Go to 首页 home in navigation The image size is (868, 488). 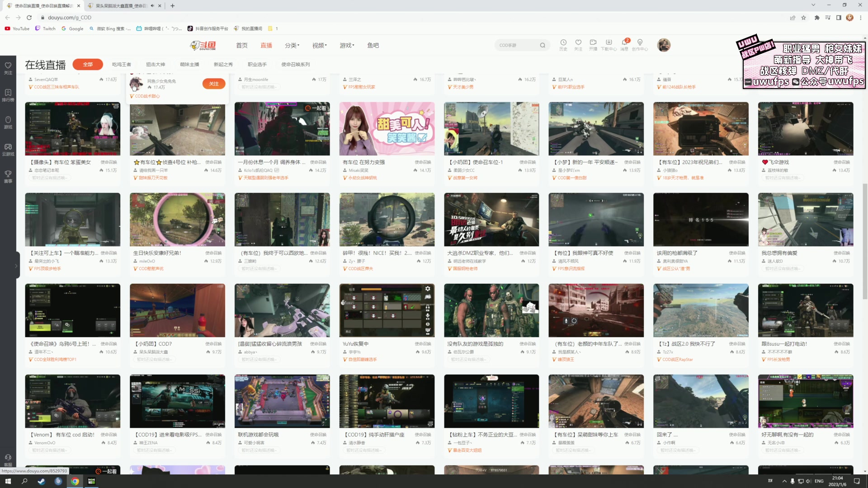click(x=242, y=45)
